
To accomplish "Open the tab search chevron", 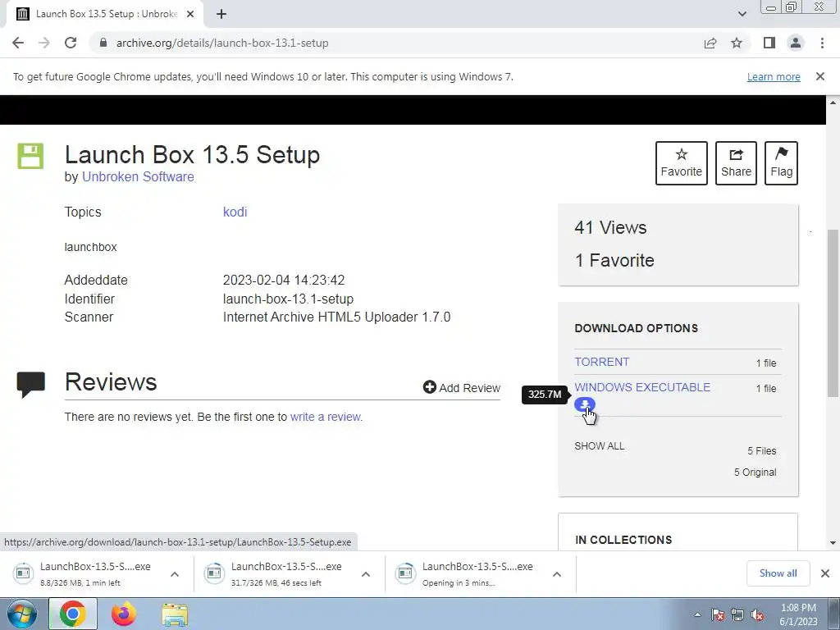I will pos(742,14).
